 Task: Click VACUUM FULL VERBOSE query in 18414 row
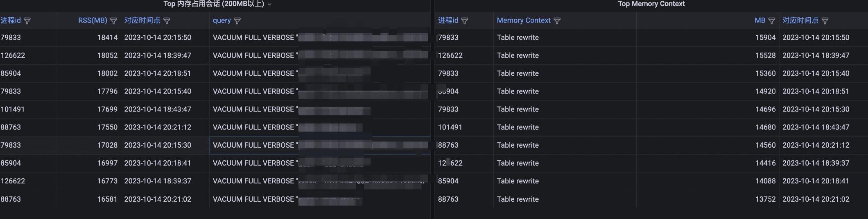pos(320,38)
